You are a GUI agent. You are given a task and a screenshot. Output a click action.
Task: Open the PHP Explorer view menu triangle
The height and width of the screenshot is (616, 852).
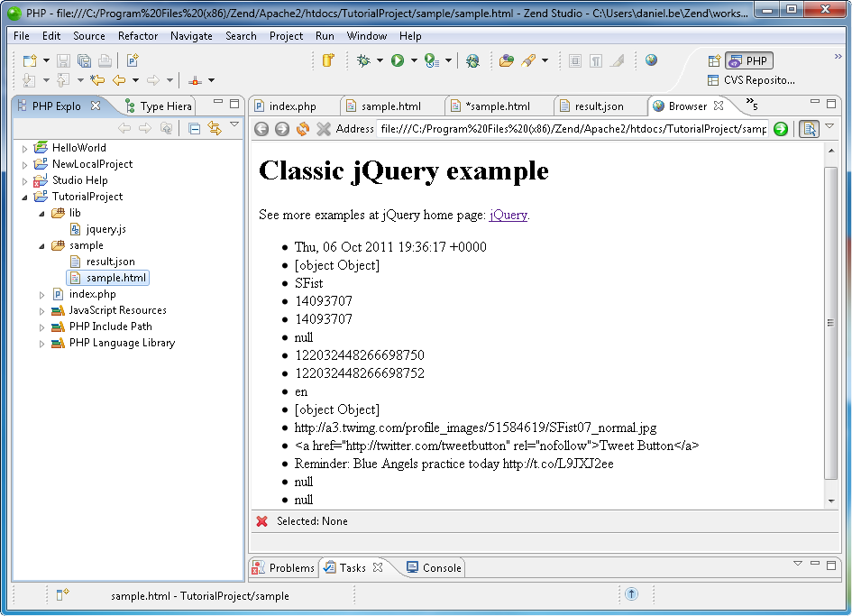[234, 124]
